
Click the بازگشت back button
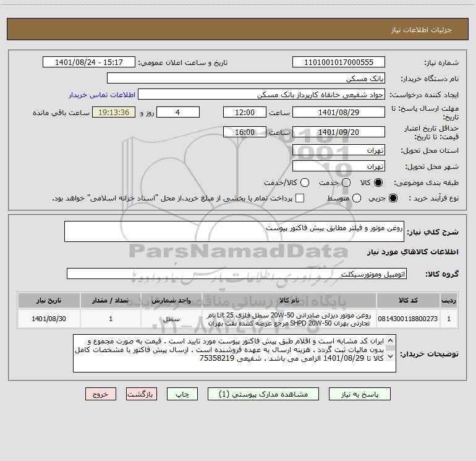[x=142, y=394]
